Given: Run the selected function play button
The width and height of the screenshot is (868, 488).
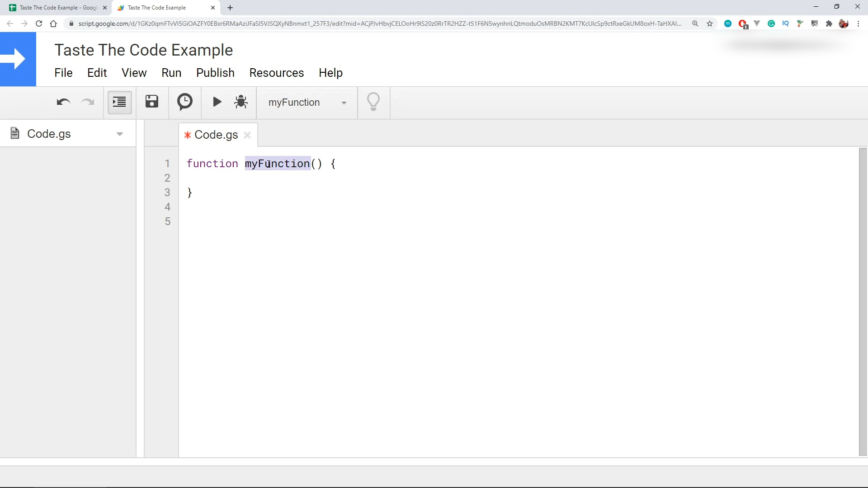Looking at the screenshot, I should click(217, 102).
